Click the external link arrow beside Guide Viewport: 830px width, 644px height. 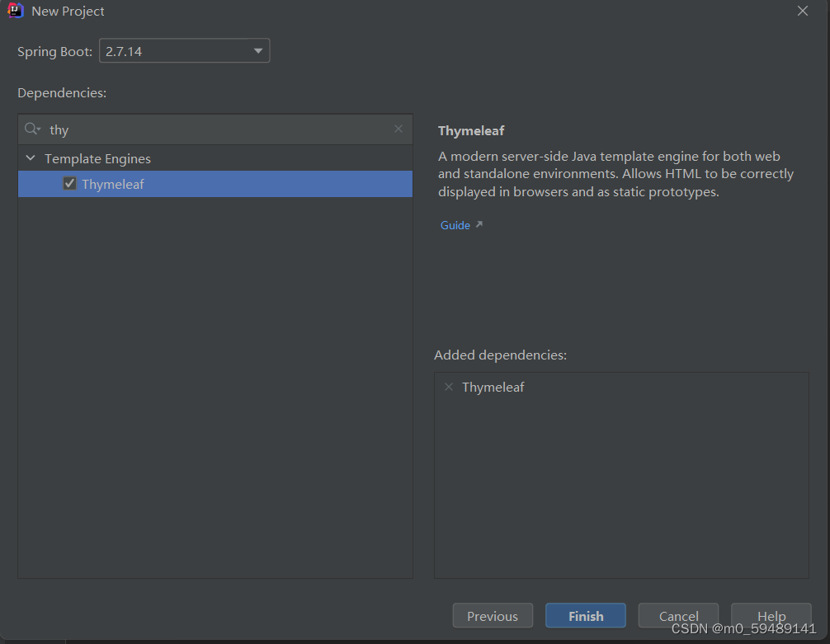479,224
